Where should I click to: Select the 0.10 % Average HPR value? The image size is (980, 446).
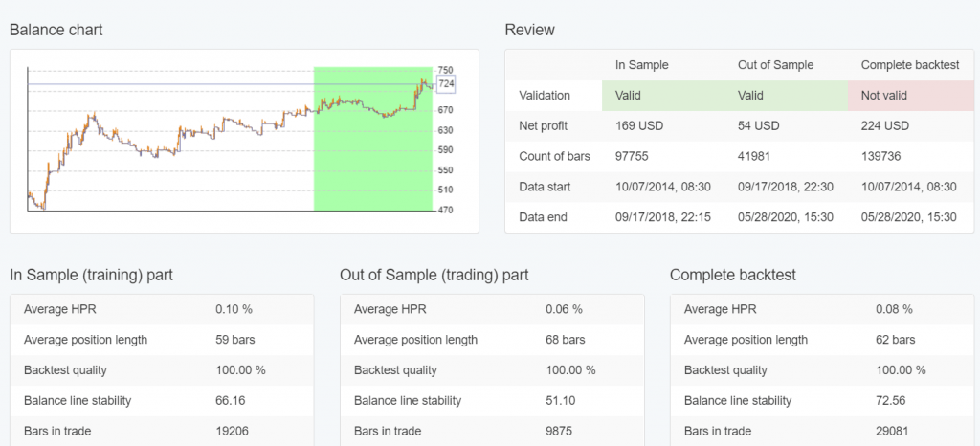tap(234, 309)
